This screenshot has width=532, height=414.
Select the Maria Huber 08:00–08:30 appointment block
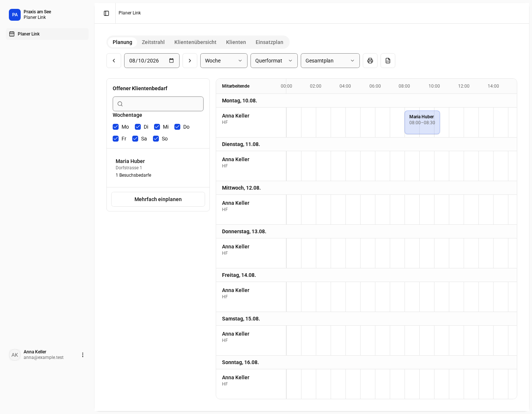(x=422, y=122)
